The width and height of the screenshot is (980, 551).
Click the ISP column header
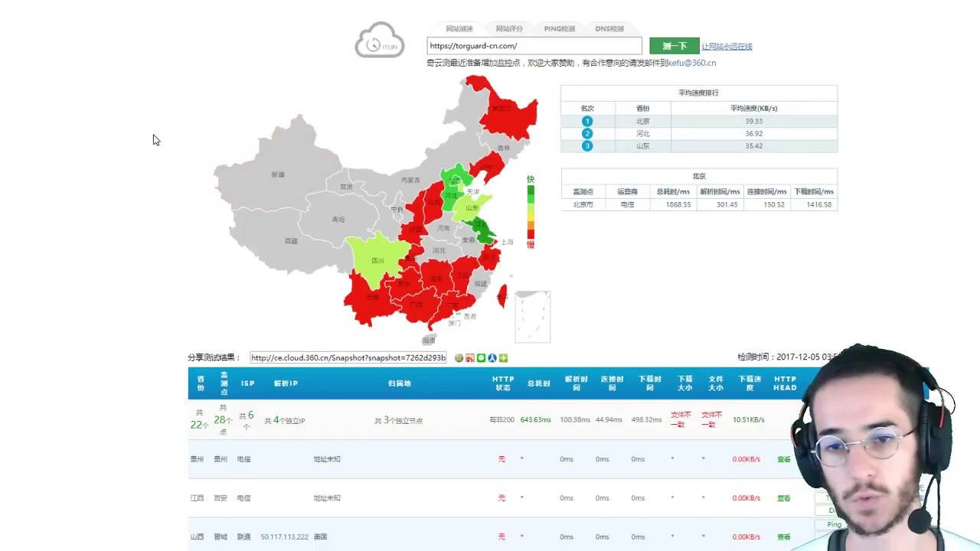[x=248, y=383]
